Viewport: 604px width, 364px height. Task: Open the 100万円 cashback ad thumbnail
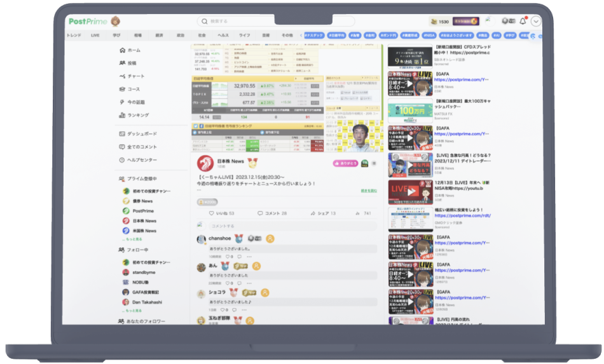(x=410, y=111)
